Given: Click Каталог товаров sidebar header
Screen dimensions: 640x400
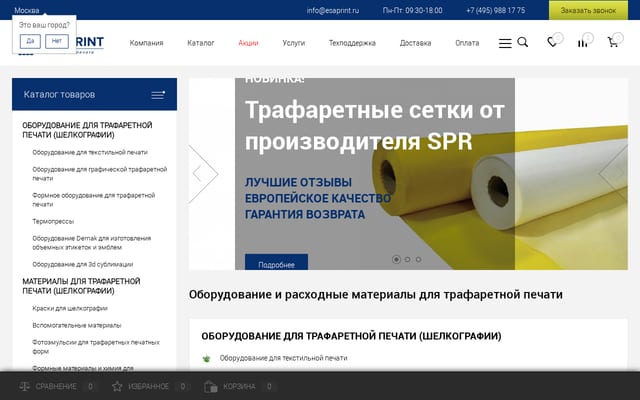Looking at the screenshot, I should point(94,95).
